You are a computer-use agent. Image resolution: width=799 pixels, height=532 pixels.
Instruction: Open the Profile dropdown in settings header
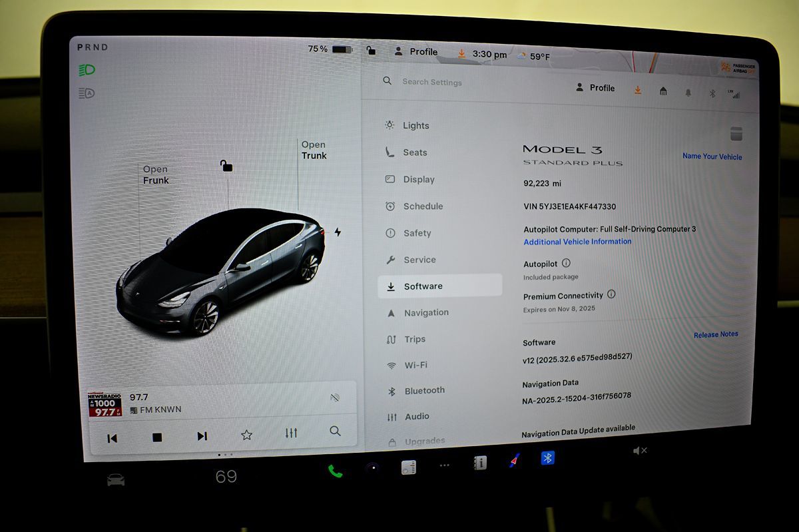(595, 88)
